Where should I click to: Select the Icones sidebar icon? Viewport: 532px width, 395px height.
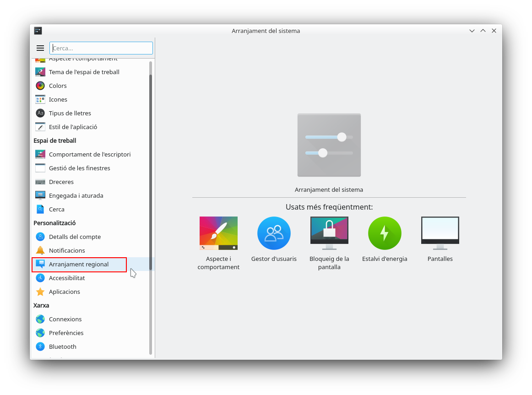coord(40,99)
